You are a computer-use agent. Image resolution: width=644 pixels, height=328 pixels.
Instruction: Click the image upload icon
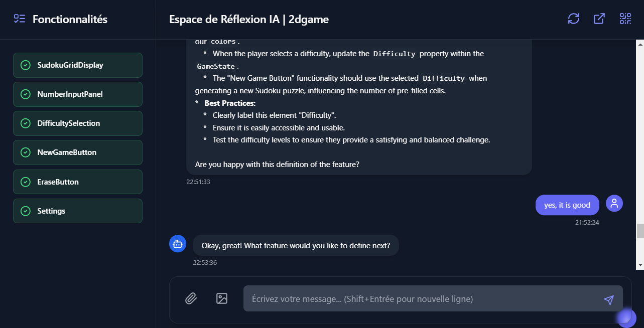(x=222, y=298)
